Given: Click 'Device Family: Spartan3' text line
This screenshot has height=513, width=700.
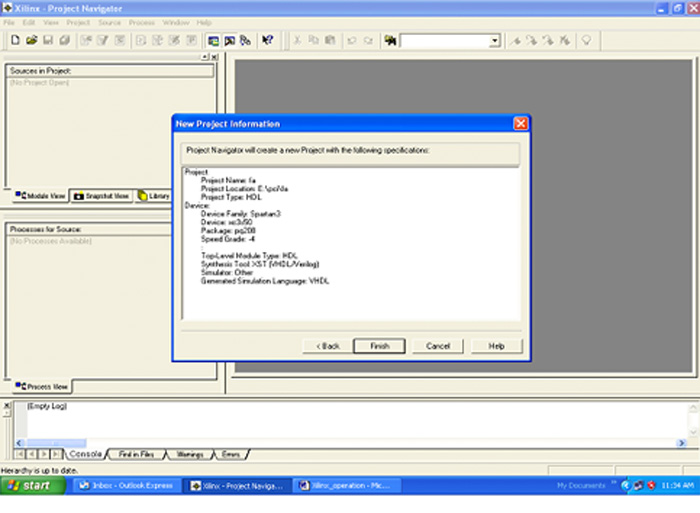Looking at the screenshot, I should (241, 214).
